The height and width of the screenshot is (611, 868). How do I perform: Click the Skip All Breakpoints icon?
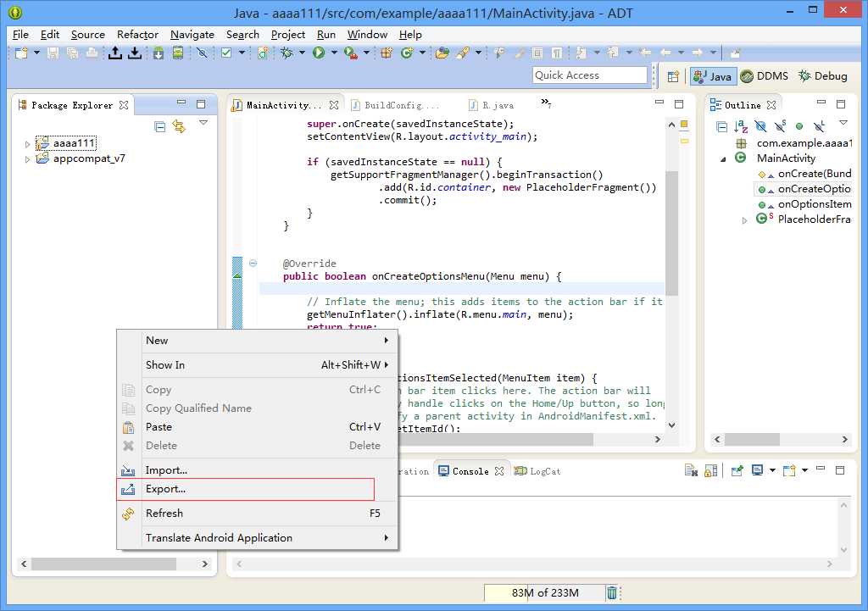pos(202,53)
